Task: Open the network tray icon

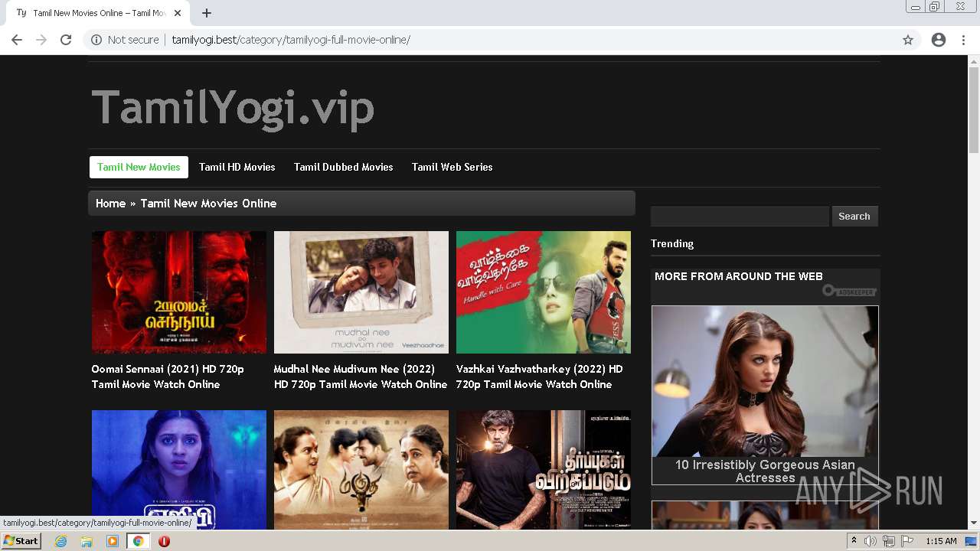Action: (x=888, y=541)
